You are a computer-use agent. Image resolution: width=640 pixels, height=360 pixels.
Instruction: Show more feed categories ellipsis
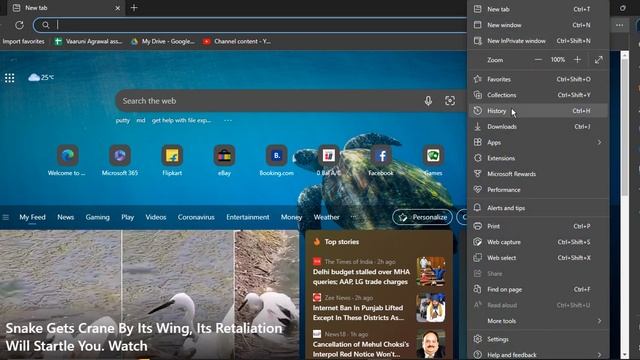pos(353,217)
